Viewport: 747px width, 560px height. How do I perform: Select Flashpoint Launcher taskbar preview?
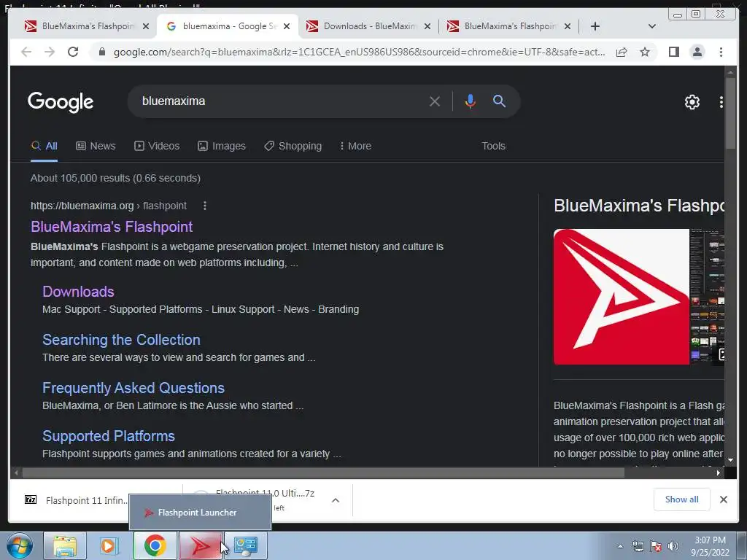click(200, 513)
